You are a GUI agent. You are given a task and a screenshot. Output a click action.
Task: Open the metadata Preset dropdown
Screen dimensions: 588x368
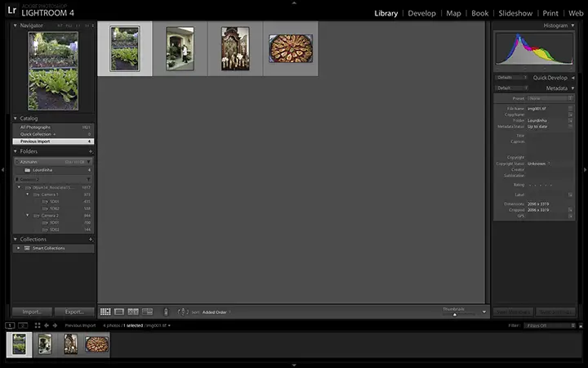[550, 98]
